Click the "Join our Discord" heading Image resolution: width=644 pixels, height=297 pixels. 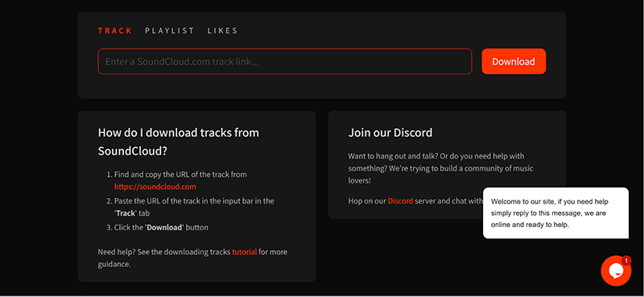(390, 133)
